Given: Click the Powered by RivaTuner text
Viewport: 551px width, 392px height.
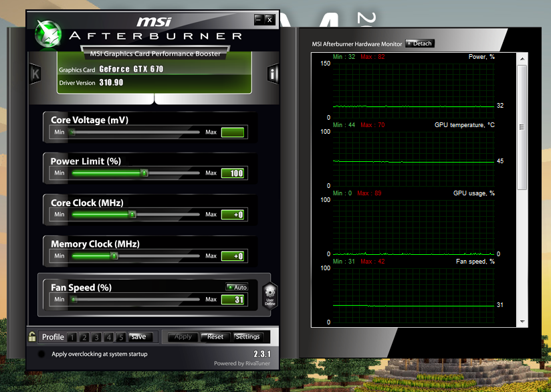Looking at the screenshot, I should 242,363.
